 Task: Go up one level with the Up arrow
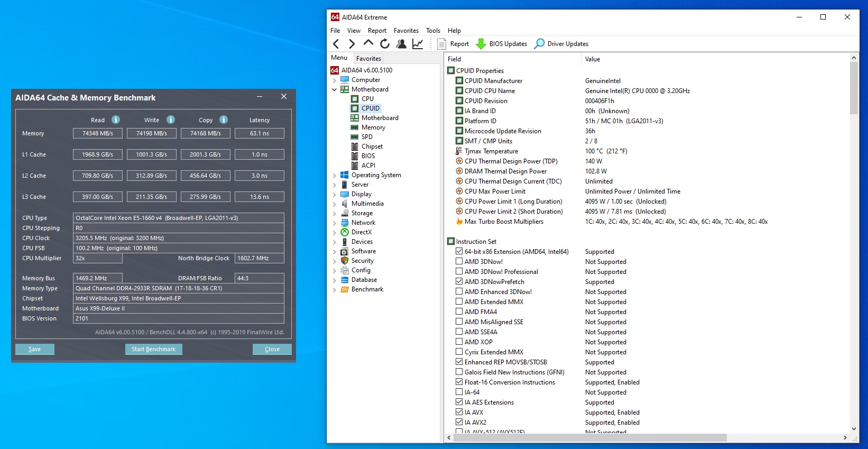pos(368,43)
